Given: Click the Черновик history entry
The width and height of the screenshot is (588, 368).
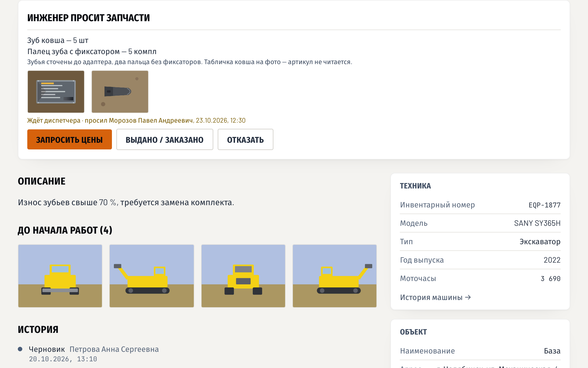Looking at the screenshot, I should tap(47, 349).
